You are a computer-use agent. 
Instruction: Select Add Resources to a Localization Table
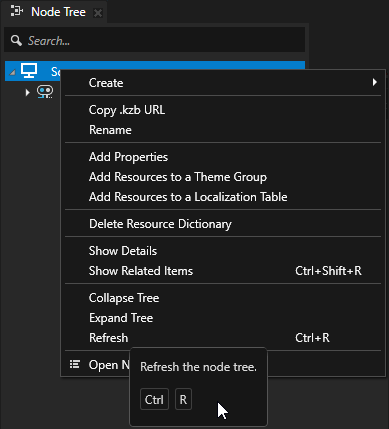tap(223, 197)
